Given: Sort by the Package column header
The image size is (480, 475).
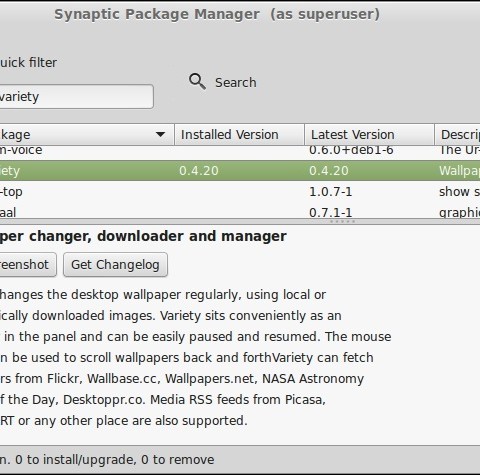Looking at the screenshot, I should [x=87, y=135].
